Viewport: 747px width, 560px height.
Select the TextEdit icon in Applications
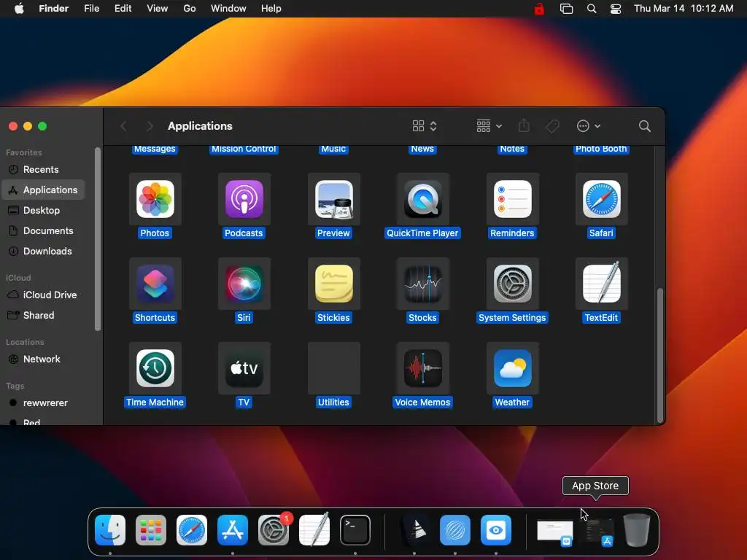(601, 284)
